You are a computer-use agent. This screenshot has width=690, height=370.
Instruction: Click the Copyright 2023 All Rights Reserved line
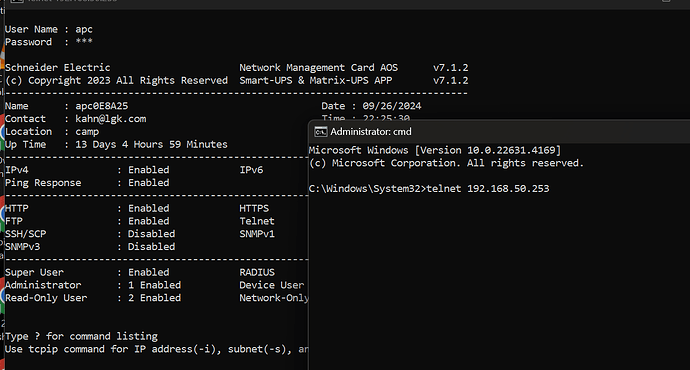(x=116, y=81)
